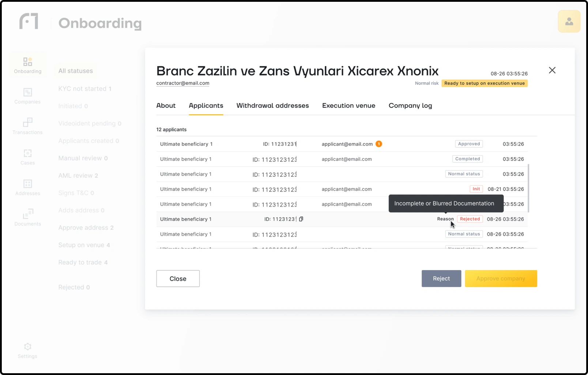Filter by Manual review
The image size is (588, 375).
click(x=83, y=158)
